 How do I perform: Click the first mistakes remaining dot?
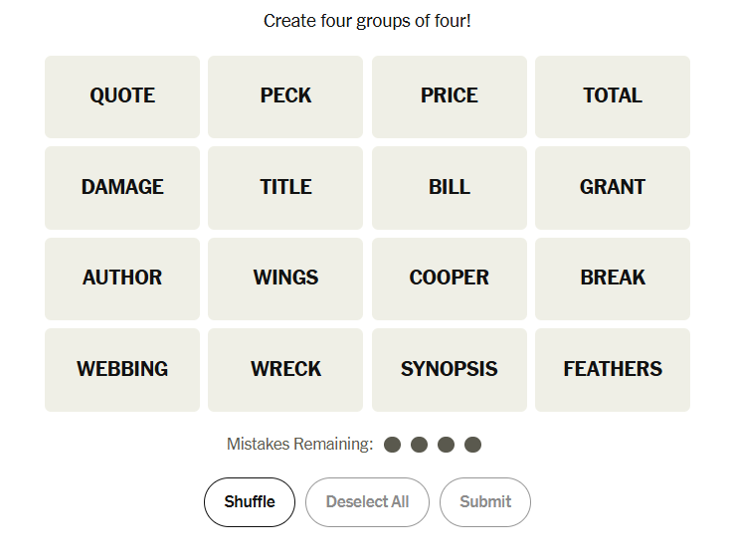point(393,445)
